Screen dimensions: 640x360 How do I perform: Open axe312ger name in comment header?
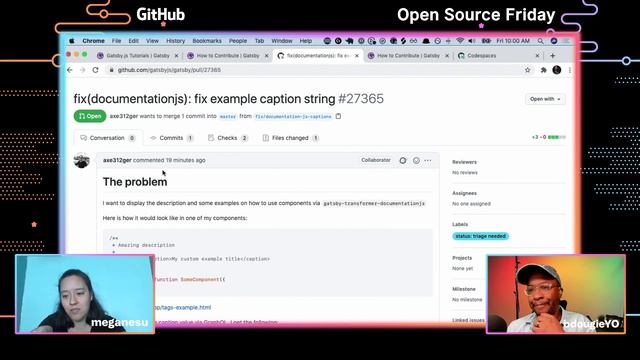click(x=117, y=160)
